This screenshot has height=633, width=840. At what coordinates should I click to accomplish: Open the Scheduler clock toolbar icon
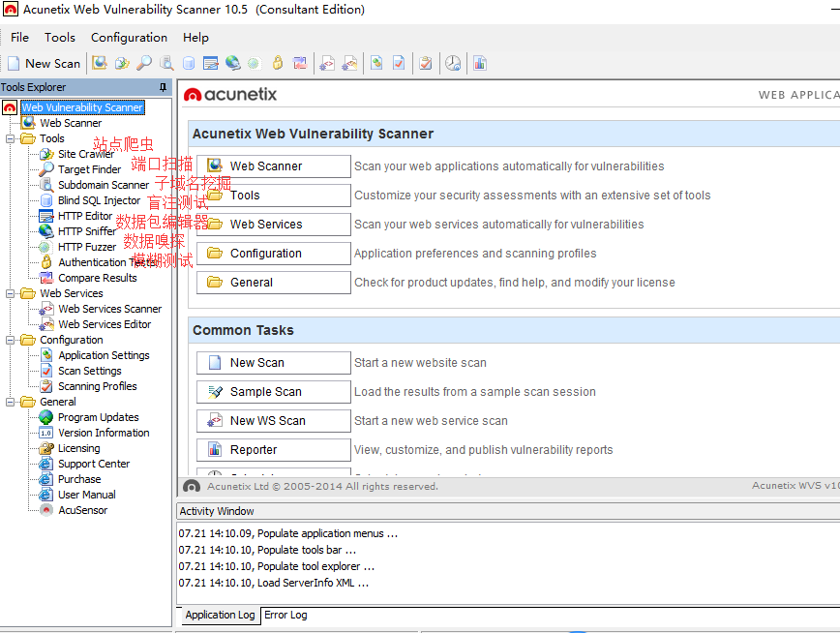[x=453, y=63]
